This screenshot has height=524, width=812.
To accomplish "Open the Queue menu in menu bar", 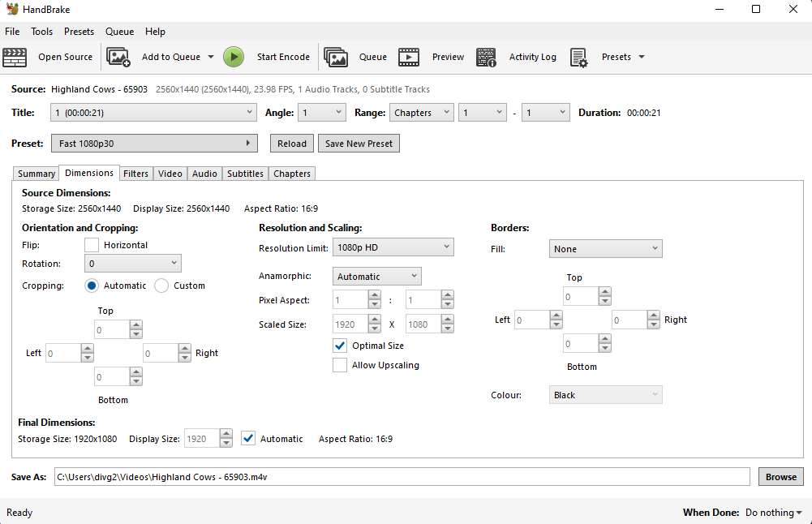I will coord(119,32).
